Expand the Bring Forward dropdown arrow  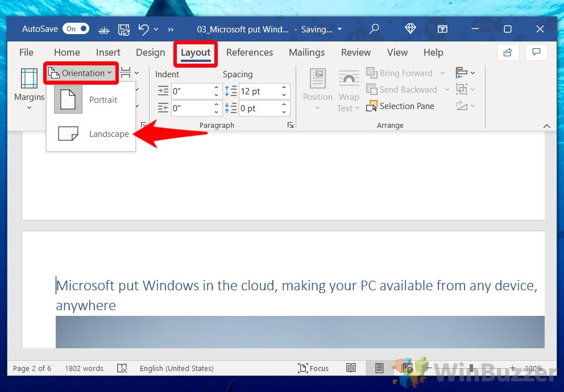(442, 73)
